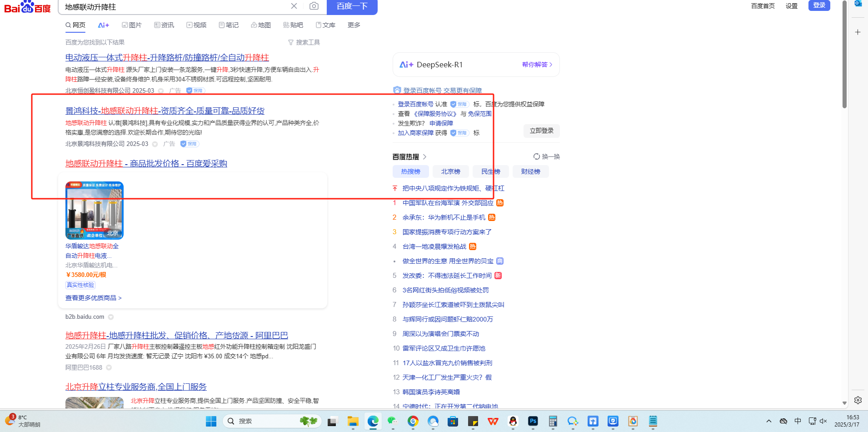Screen dimensions: 868x432
Task: Switch to the 图片 search tab
Action: [132, 25]
